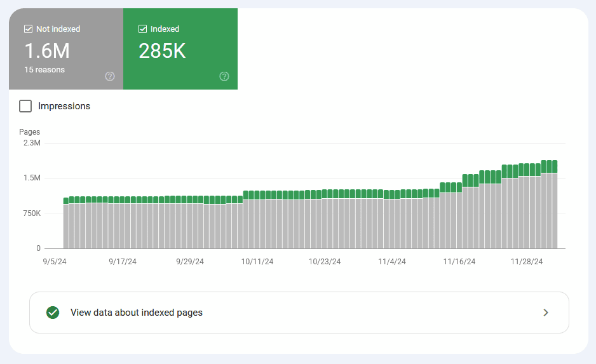Click the gray bar above 10/11/24
The width and height of the screenshot is (596, 364).
tap(258, 226)
